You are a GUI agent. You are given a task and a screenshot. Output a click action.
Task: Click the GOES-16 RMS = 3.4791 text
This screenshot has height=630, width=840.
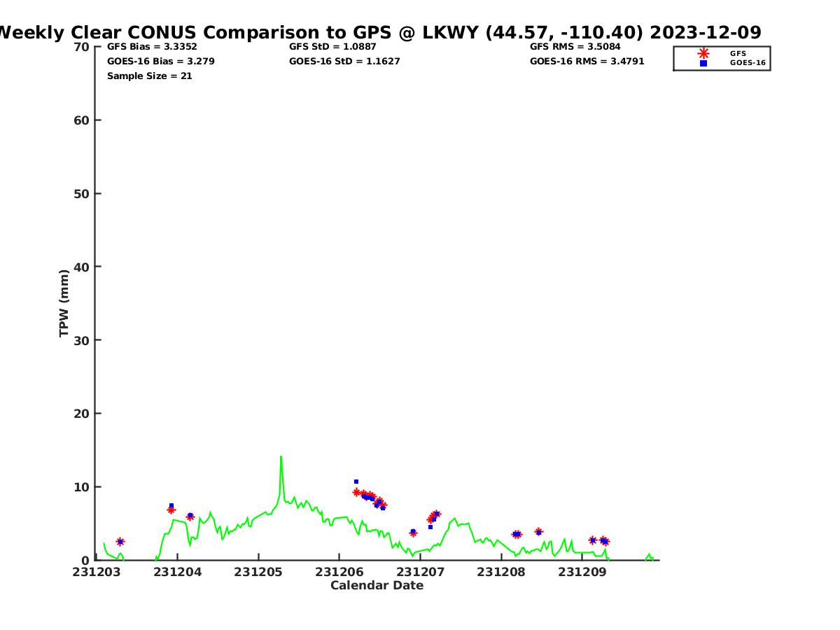587,62
